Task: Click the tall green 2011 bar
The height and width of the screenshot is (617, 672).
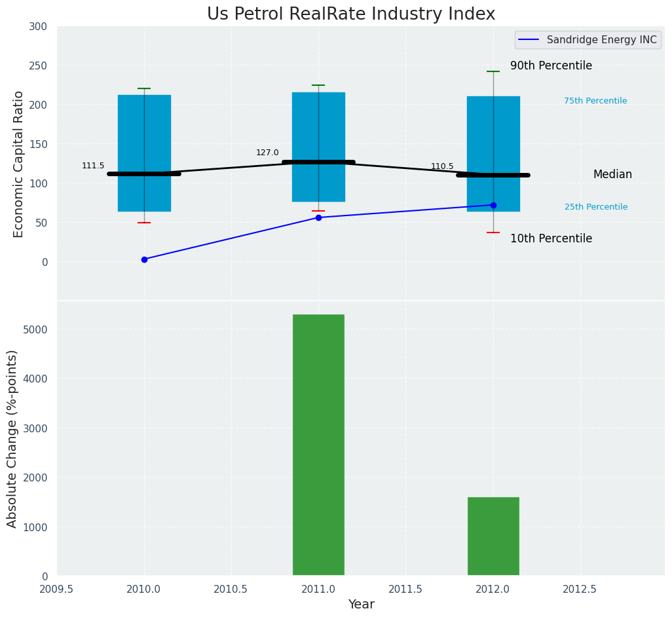Action: click(318, 445)
